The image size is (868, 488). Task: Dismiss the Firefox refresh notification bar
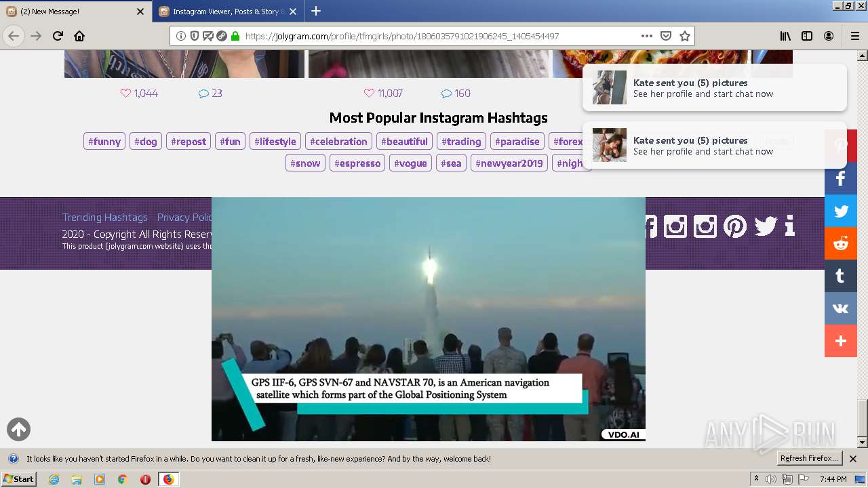853,459
